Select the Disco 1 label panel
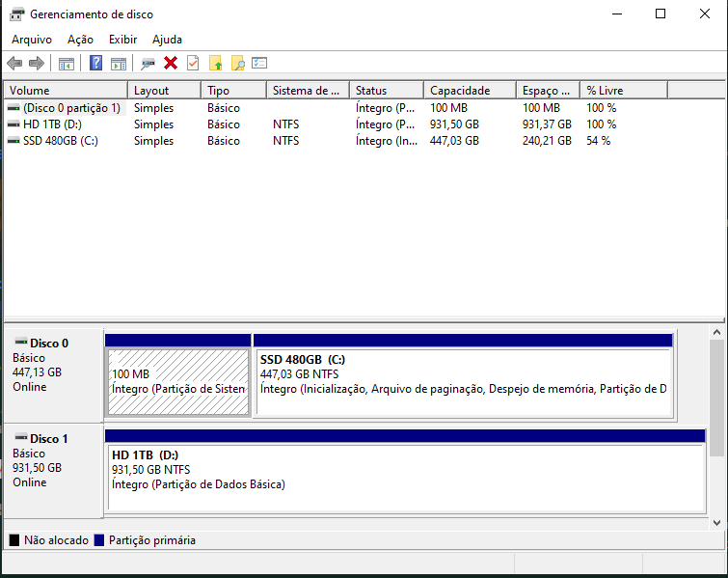This screenshot has width=728, height=578. [53, 470]
